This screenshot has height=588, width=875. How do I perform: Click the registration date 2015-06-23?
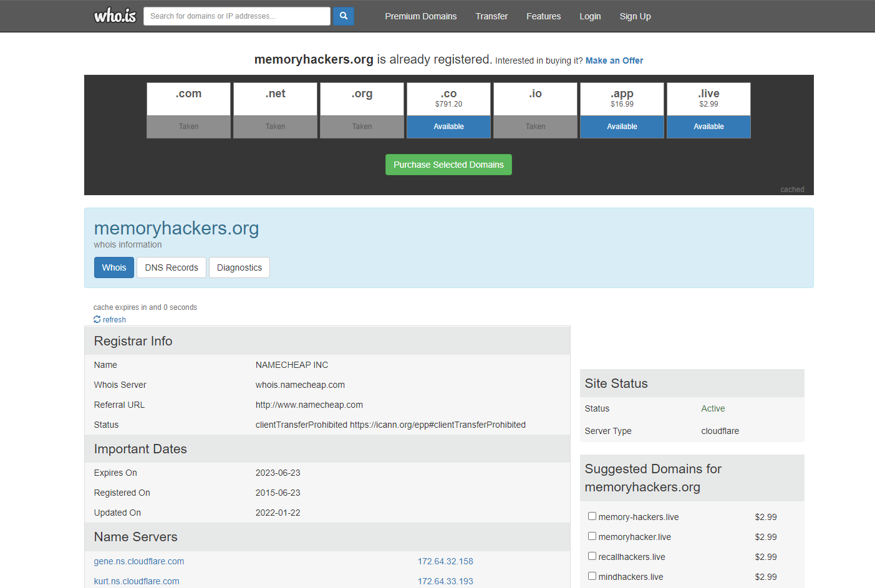[x=278, y=493]
